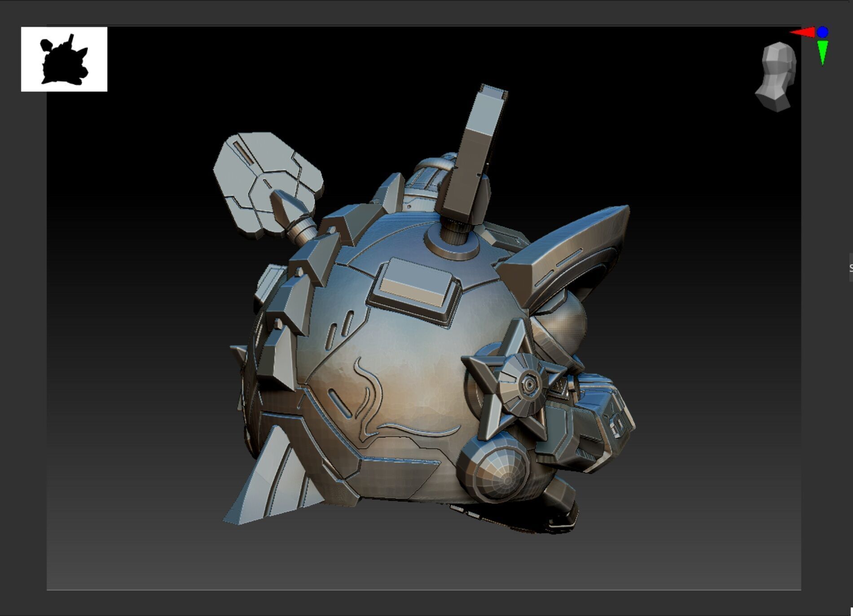
Task: Click the green Y-axis cone
Action: (822, 52)
